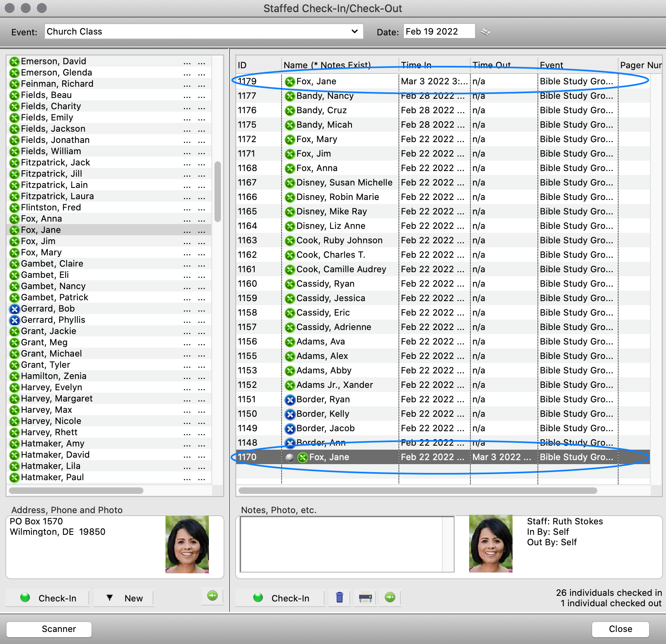Click blue status icon for Border, Ryan row
The image size is (666, 644).
point(290,399)
